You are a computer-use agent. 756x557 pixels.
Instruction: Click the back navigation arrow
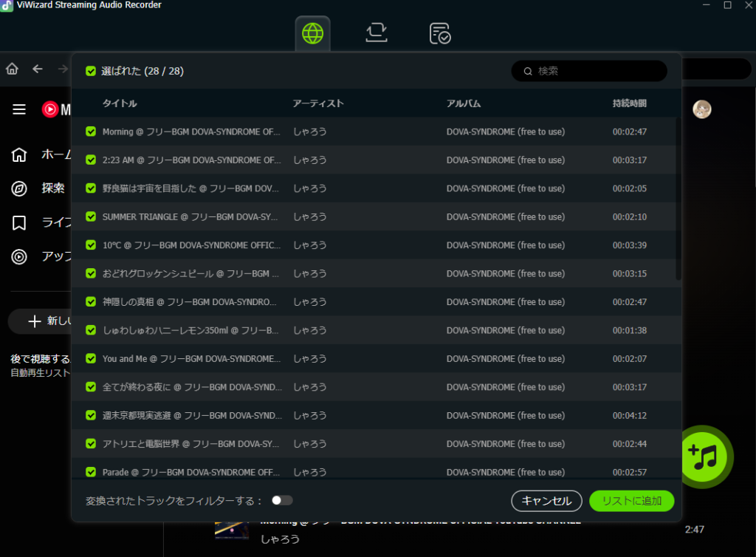pyautogui.click(x=38, y=69)
